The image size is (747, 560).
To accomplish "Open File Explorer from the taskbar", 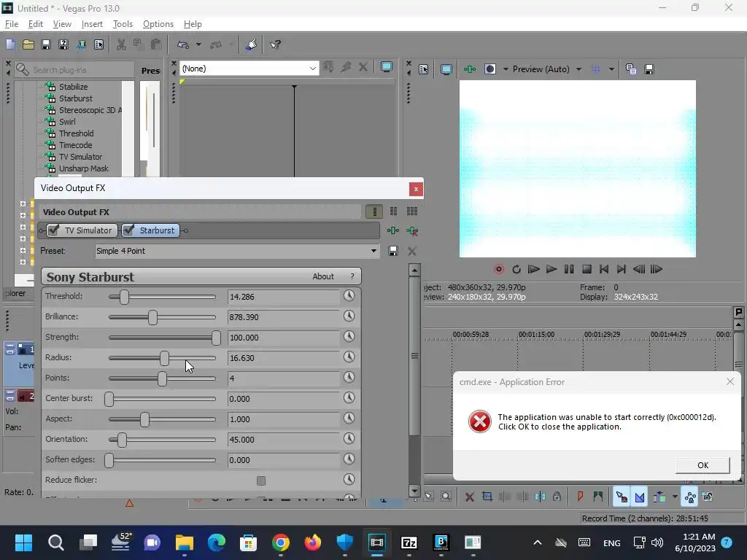I will click(x=185, y=542).
